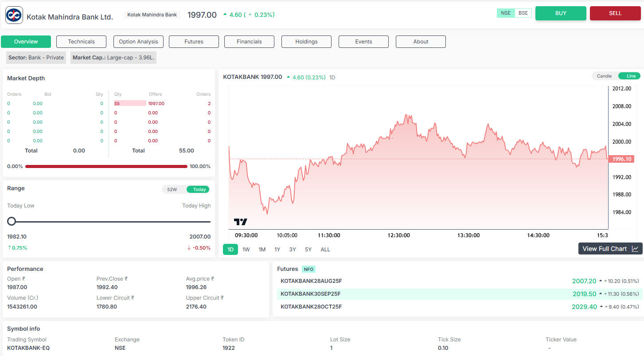Open the About tab
The image size is (644, 356).
(x=421, y=42)
